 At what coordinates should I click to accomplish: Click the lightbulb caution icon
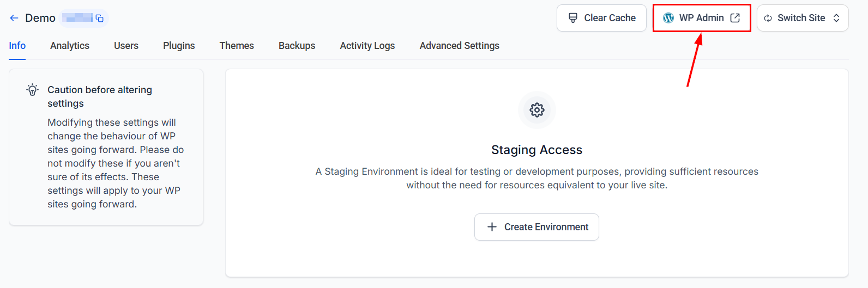coord(33,90)
